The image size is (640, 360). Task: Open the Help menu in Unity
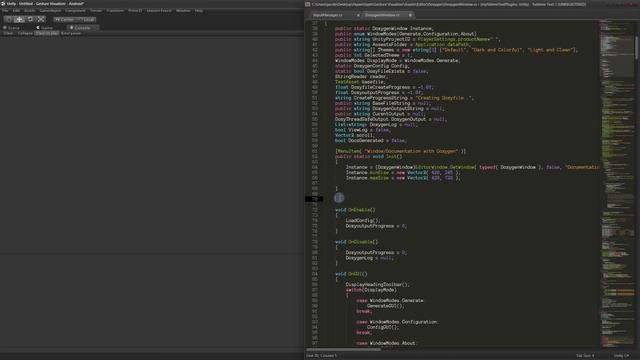[x=199, y=11]
